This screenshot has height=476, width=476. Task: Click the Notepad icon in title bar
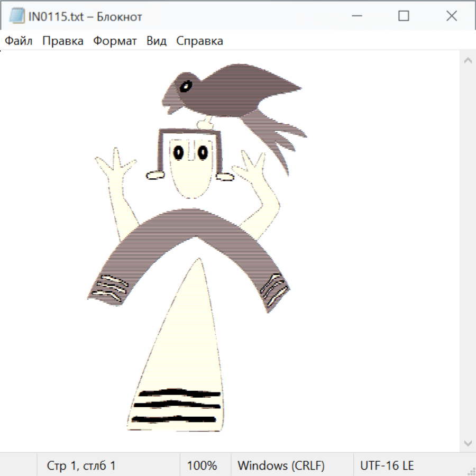(x=16, y=16)
